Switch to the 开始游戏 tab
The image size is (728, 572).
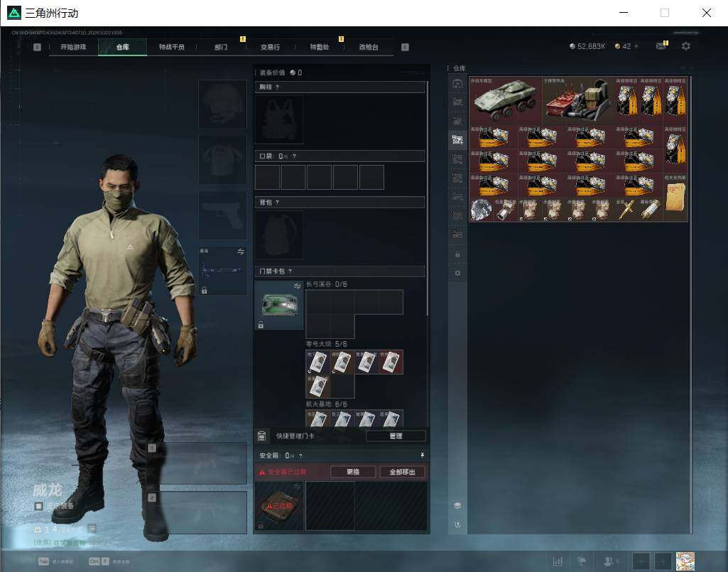(73, 47)
